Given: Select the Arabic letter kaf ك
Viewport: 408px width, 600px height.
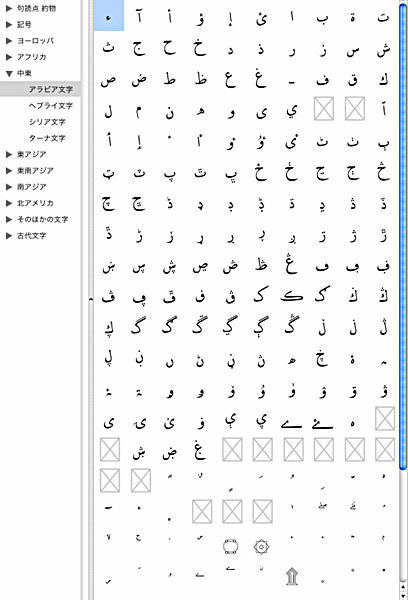Looking at the screenshot, I should pyautogui.click(x=383, y=79).
